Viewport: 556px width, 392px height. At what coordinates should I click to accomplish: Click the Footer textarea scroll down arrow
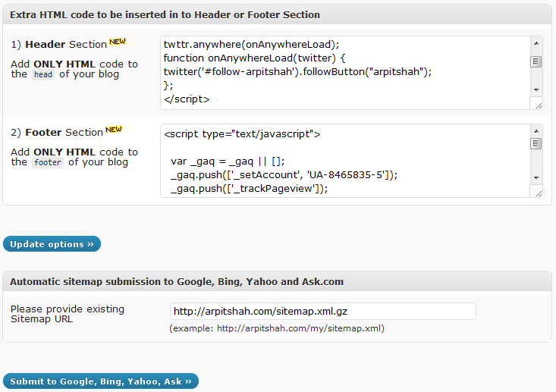click(x=536, y=178)
